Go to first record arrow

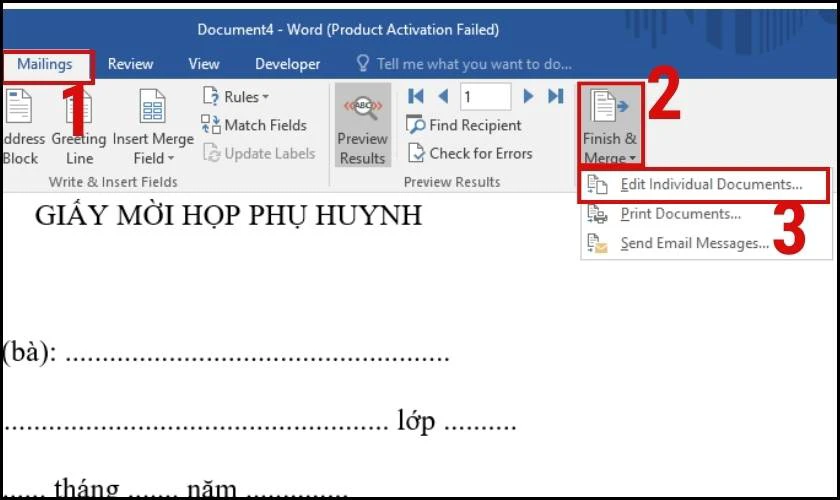coord(416,96)
